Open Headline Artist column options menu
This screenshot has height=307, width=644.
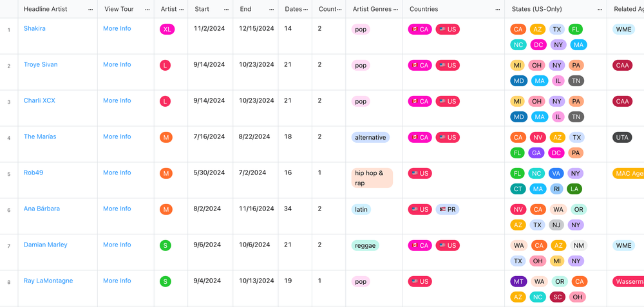[x=90, y=9]
